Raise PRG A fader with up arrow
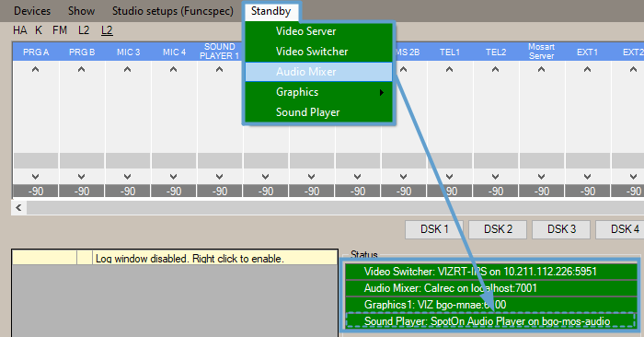The image size is (644, 337). (36, 69)
